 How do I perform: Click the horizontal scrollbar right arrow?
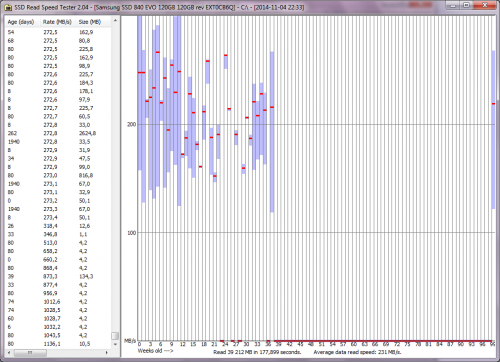[x=107, y=352]
